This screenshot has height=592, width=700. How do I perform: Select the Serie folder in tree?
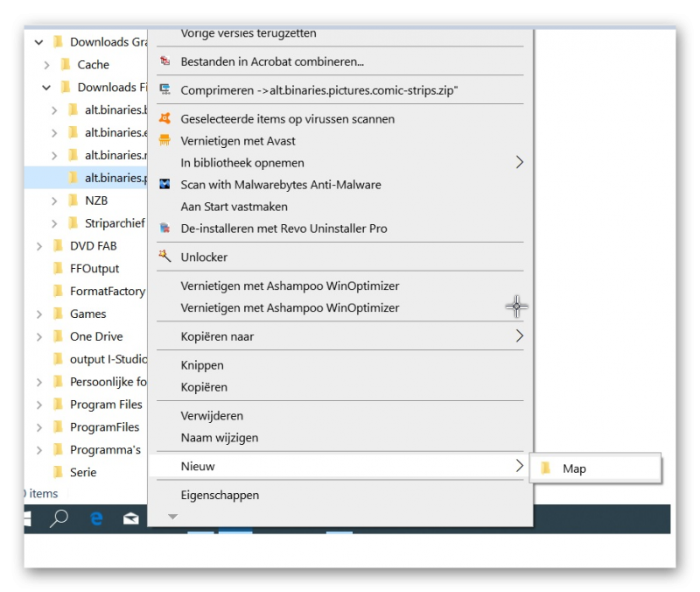83,472
